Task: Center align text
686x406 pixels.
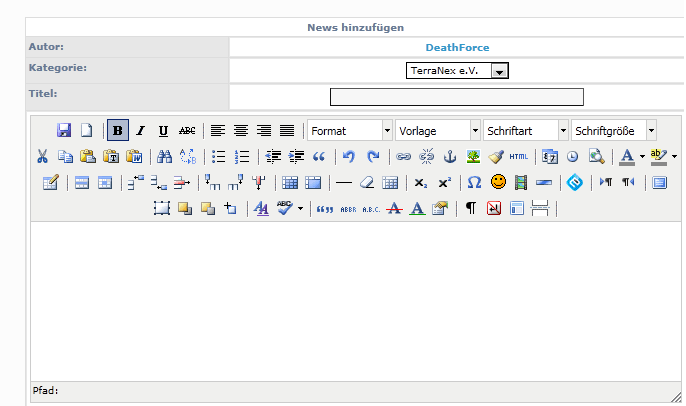Action: tap(241, 130)
